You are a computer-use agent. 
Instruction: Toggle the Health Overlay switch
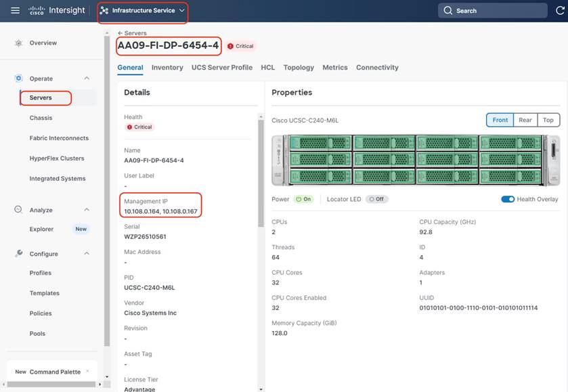(x=507, y=199)
